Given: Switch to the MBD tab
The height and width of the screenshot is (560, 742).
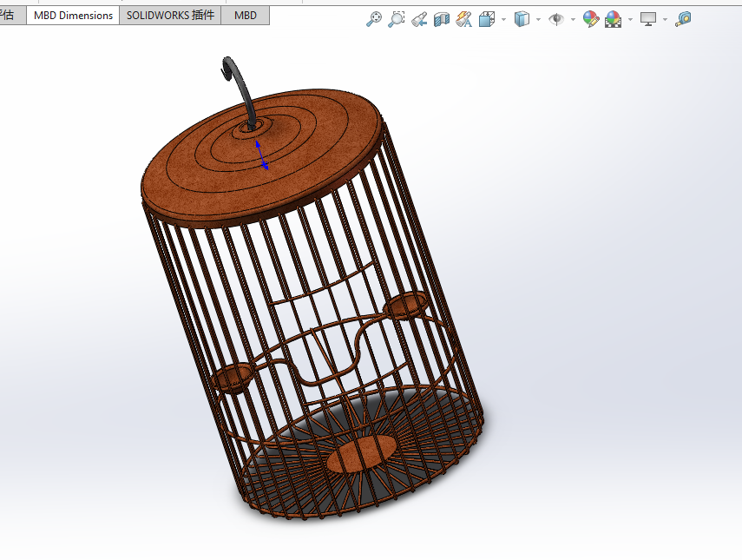Looking at the screenshot, I should click(246, 16).
